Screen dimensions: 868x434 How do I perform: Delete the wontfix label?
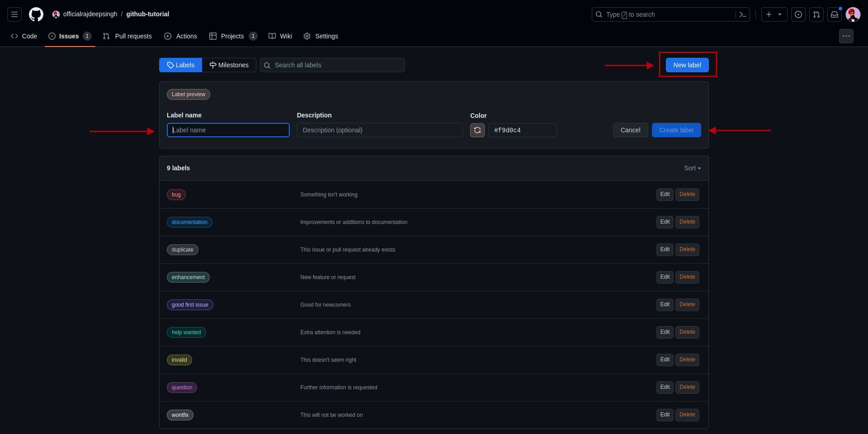(687, 415)
